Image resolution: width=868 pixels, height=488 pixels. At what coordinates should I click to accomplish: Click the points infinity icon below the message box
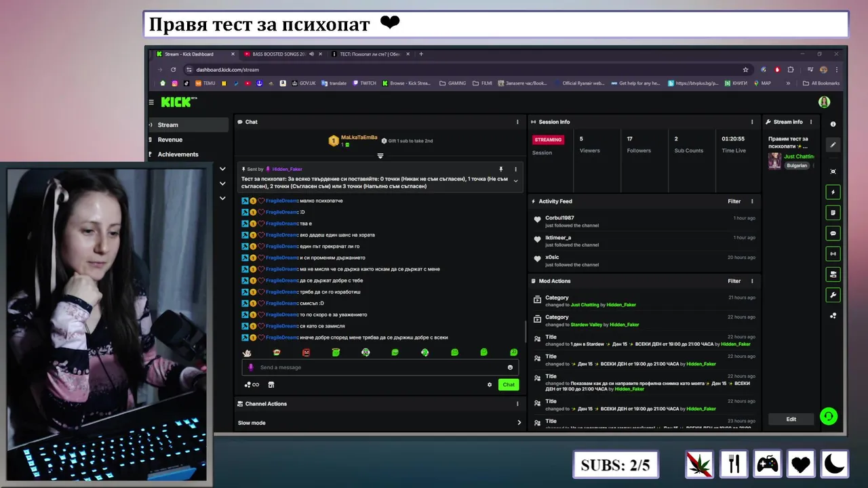(252, 384)
